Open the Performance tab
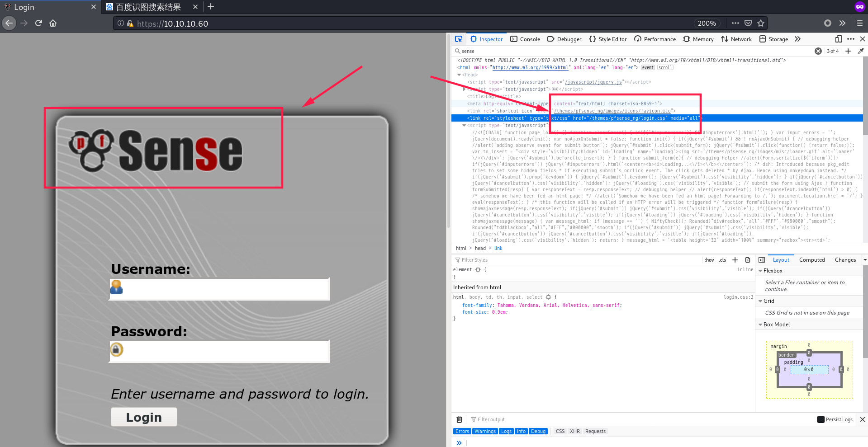Screen dimensions: 868x447 point(655,39)
